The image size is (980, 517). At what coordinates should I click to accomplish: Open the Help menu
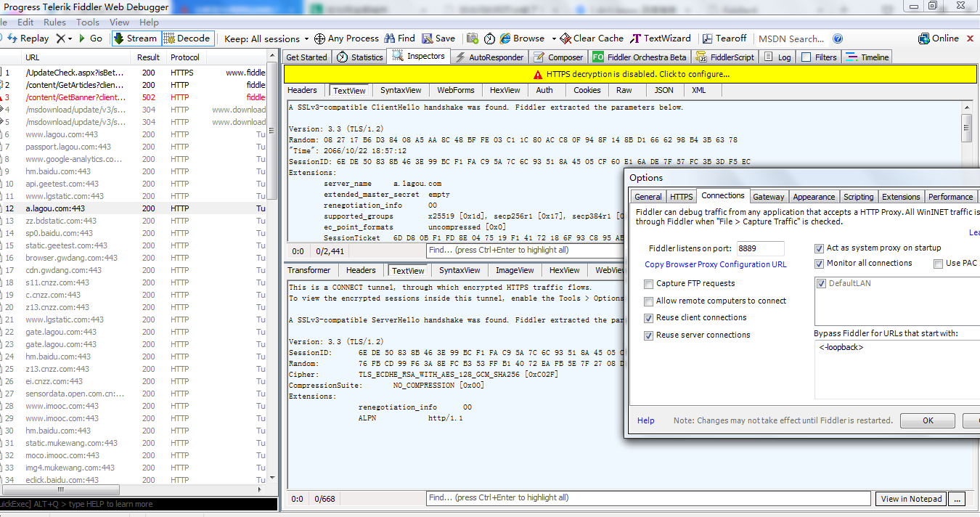(x=149, y=23)
